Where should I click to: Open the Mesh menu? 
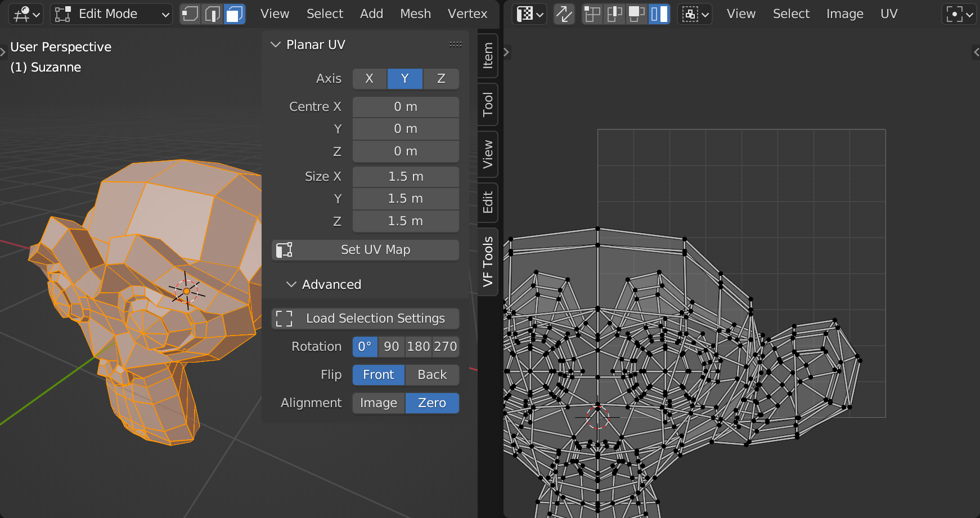click(x=415, y=14)
